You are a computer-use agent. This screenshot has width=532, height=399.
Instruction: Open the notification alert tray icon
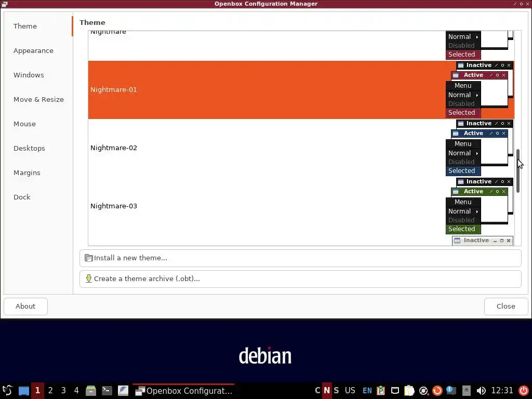click(451, 391)
